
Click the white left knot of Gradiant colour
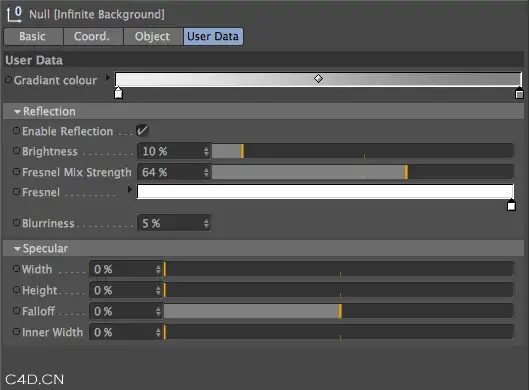pos(118,93)
